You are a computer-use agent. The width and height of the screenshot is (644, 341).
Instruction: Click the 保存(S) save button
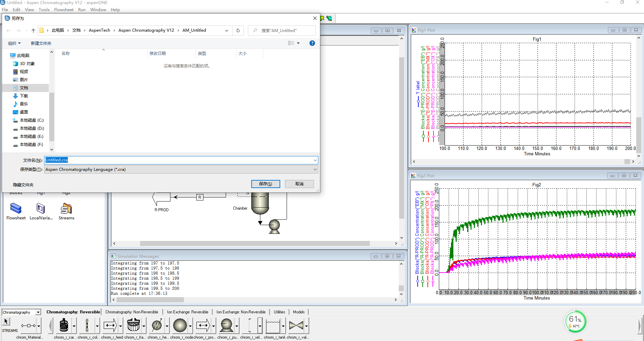coord(265,184)
